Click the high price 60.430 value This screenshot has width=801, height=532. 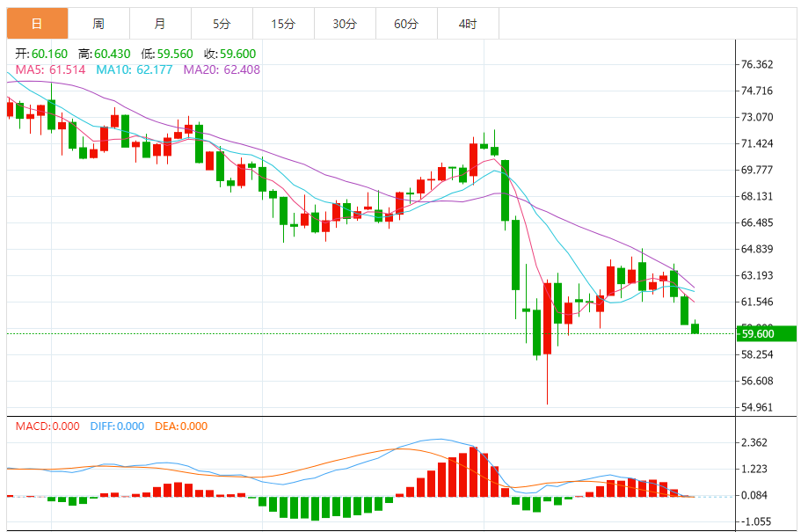pyautogui.click(x=113, y=54)
